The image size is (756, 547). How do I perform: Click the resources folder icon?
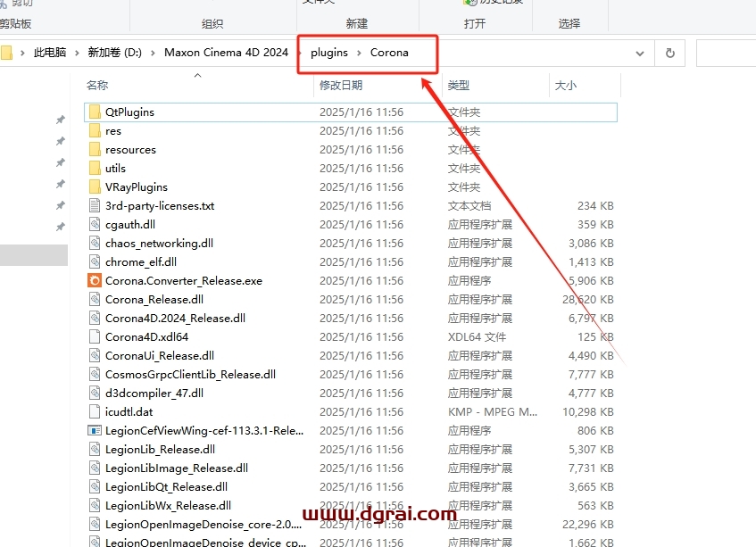coord(95,150)
